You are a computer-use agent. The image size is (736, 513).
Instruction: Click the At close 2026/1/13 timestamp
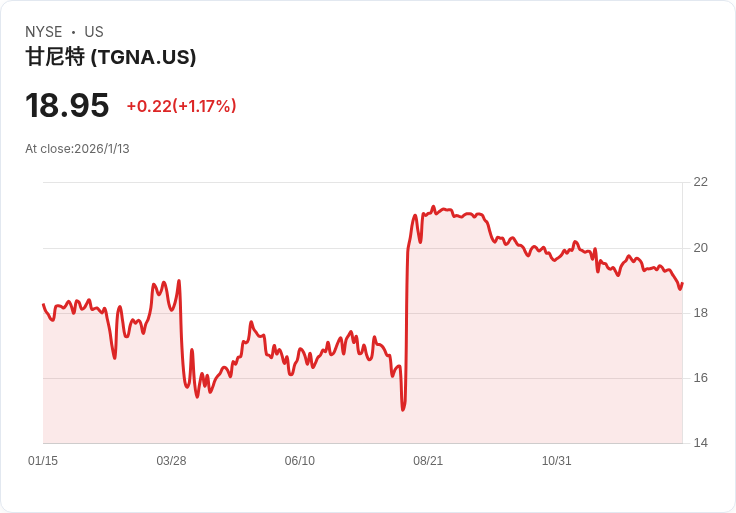pyautogui.click(x=77, y=149)
